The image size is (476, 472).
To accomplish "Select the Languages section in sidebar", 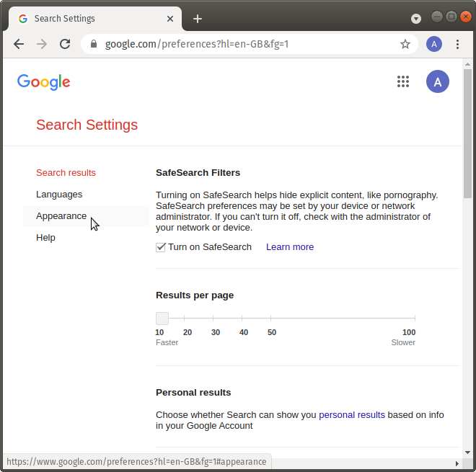I will click(x=59, y=195).
